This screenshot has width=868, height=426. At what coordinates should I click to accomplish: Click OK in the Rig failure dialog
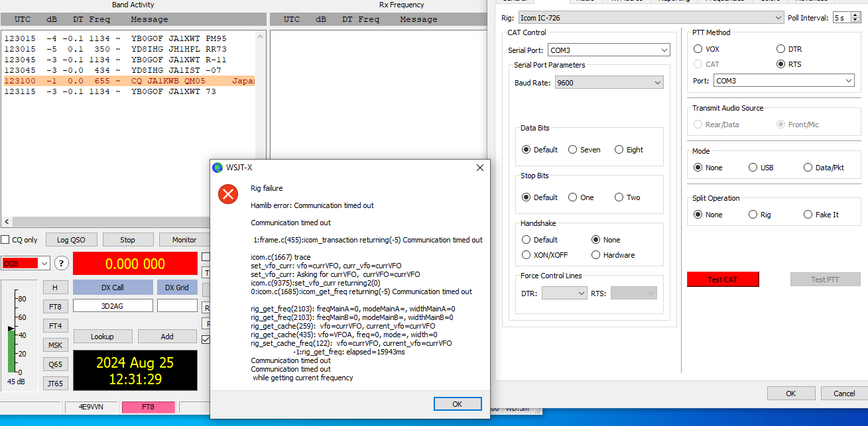457,403
